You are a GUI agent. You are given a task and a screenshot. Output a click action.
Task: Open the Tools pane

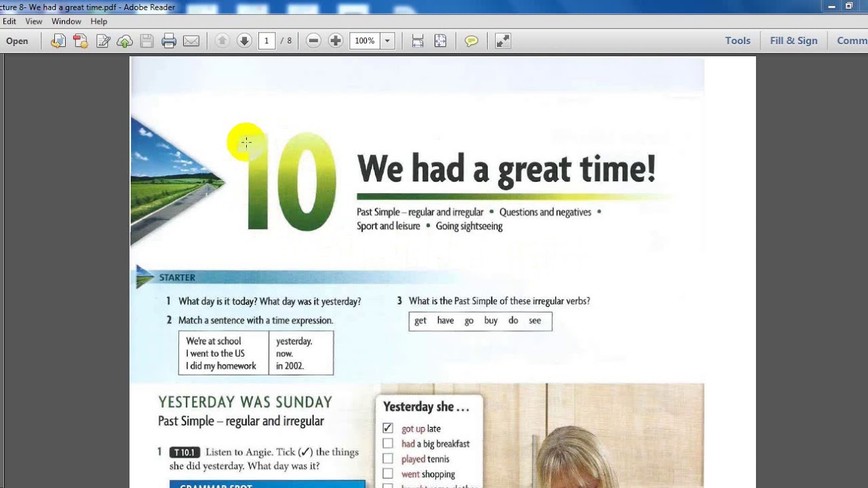click(738, 41)
